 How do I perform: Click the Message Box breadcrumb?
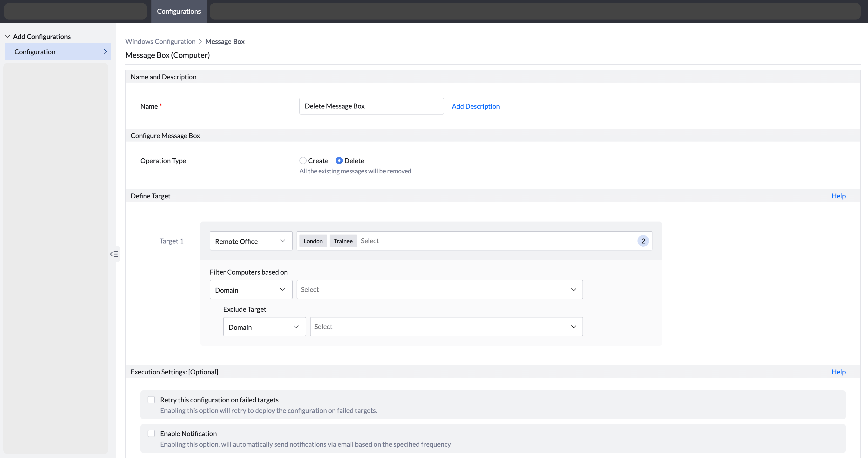[x=225, y=41]
